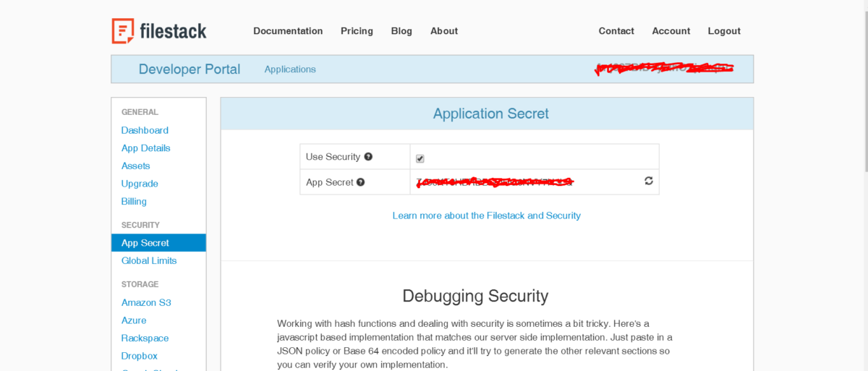The width and height of the screenshot is (868, 371).
Task: Follow Learn more about Filestack and Security
Action: pyautogui.click(x=487, y=216)
